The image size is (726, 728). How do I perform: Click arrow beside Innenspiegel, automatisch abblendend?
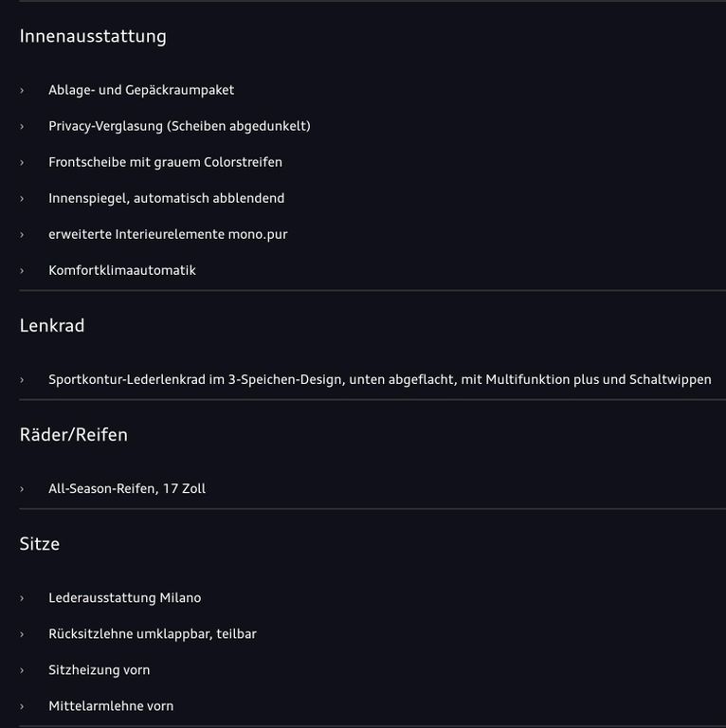(22, 199)
